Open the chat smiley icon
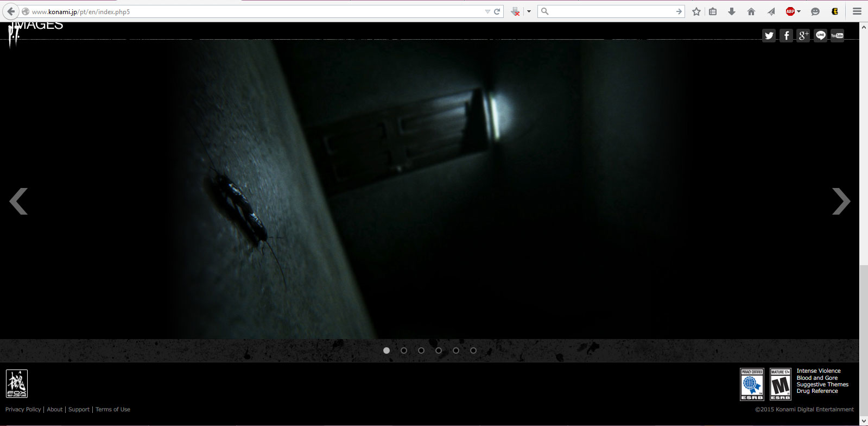The height and width of the screenshot is (426, 868). point(815,11)
